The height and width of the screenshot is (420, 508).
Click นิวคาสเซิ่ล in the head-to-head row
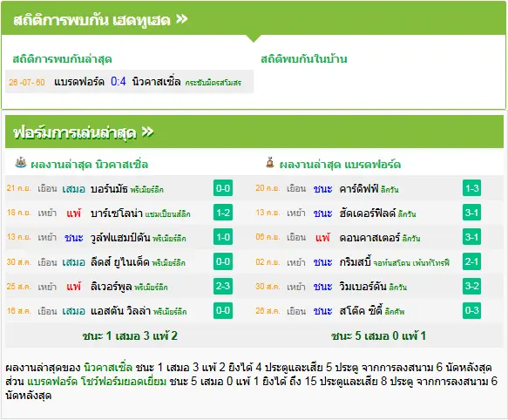pyautogui.click(x=156, y=81)
